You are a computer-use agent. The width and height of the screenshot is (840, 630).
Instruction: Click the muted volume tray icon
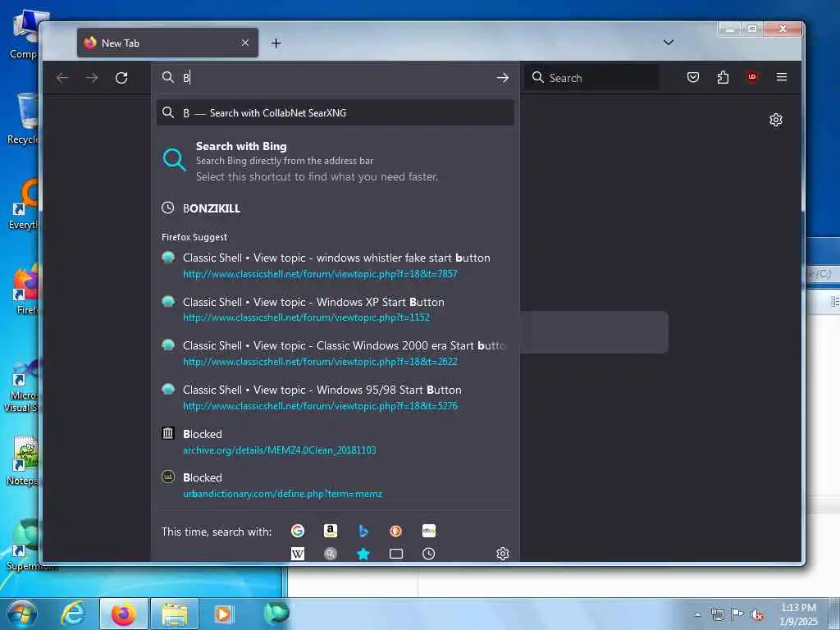click(757, 614)
